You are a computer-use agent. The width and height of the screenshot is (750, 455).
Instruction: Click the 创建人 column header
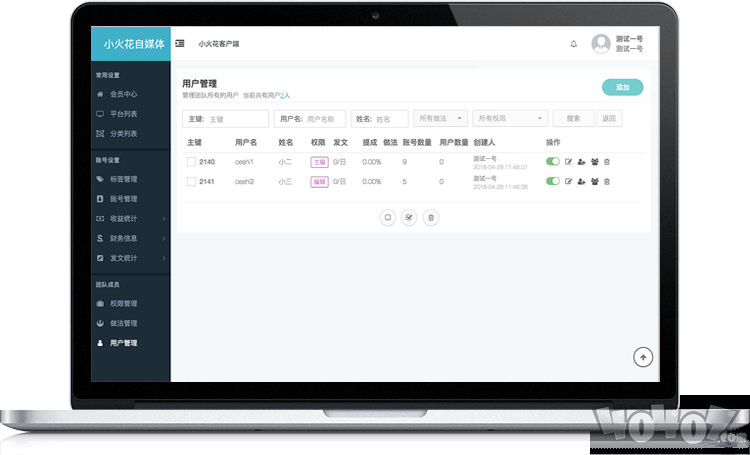[484, 142]
